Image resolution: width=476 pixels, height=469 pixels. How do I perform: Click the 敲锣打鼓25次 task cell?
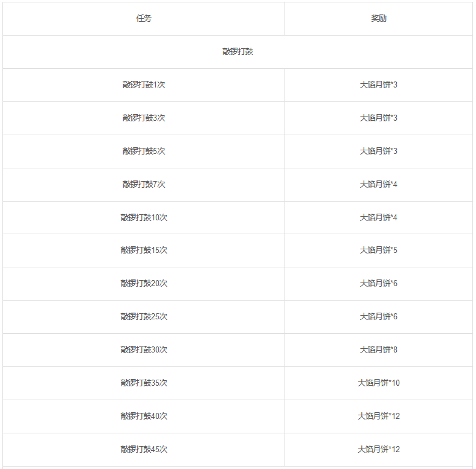(x=144, y=317)
